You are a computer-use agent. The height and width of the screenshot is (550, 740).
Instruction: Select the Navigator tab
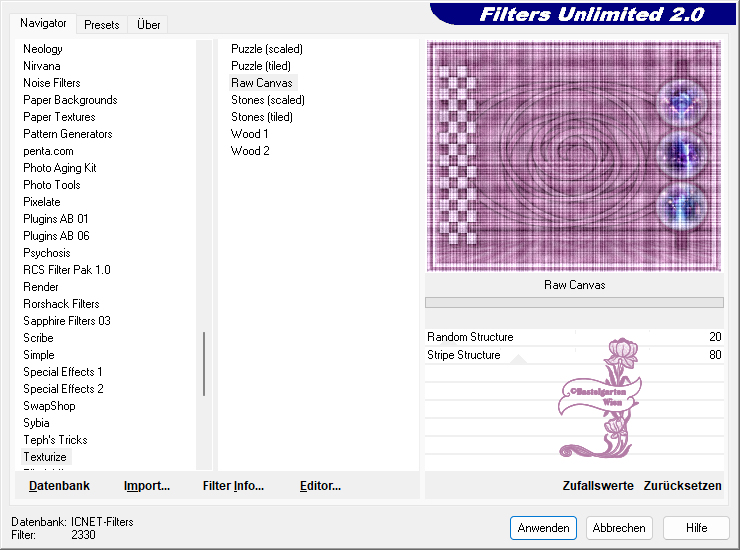[43, 23]
